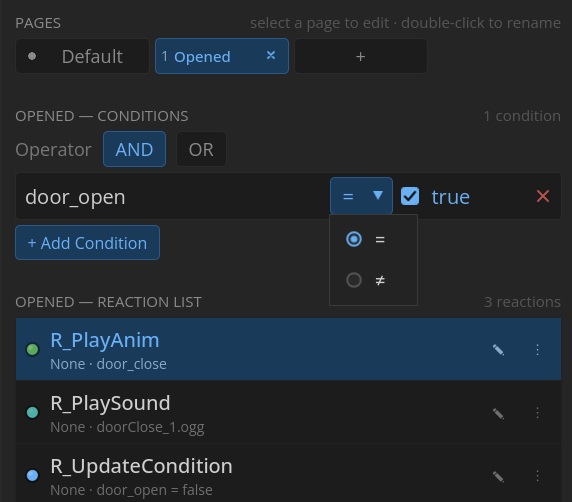This screenshot has height=502, width=572.
Task: Click the Add Condition button
Action: [88, 243]
